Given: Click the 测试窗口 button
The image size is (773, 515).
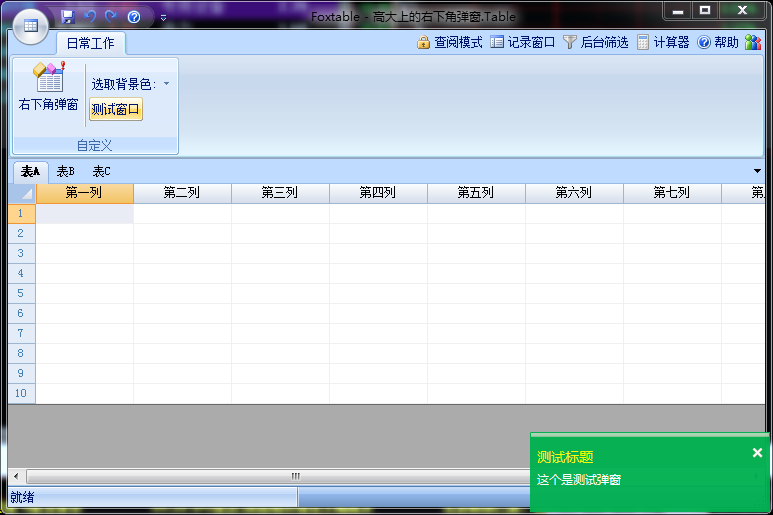Looking at the screenshot, I should click(116, 109).
